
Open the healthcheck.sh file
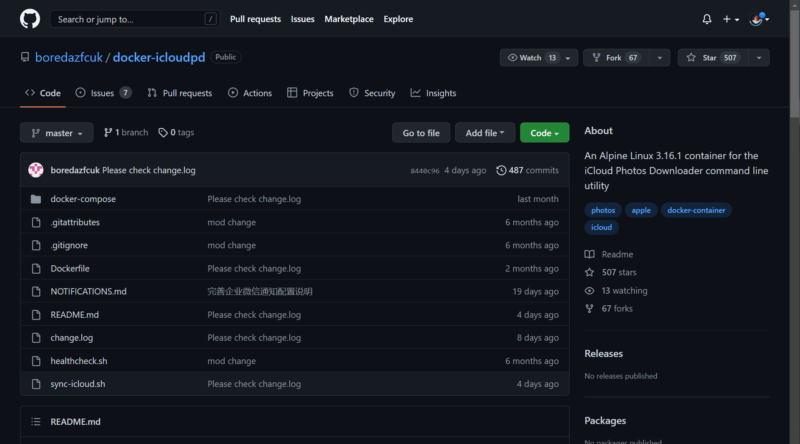click(x=79, y=361)
